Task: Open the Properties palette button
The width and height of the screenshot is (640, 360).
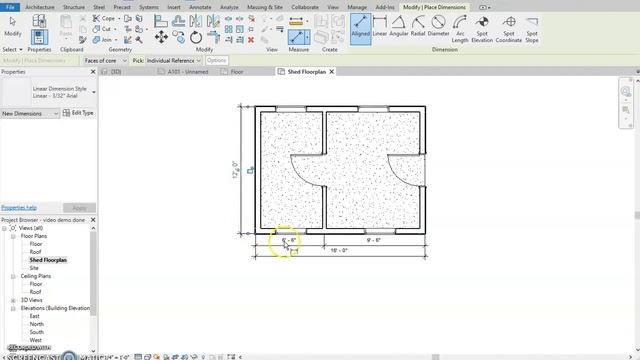Action: [39, 37]
